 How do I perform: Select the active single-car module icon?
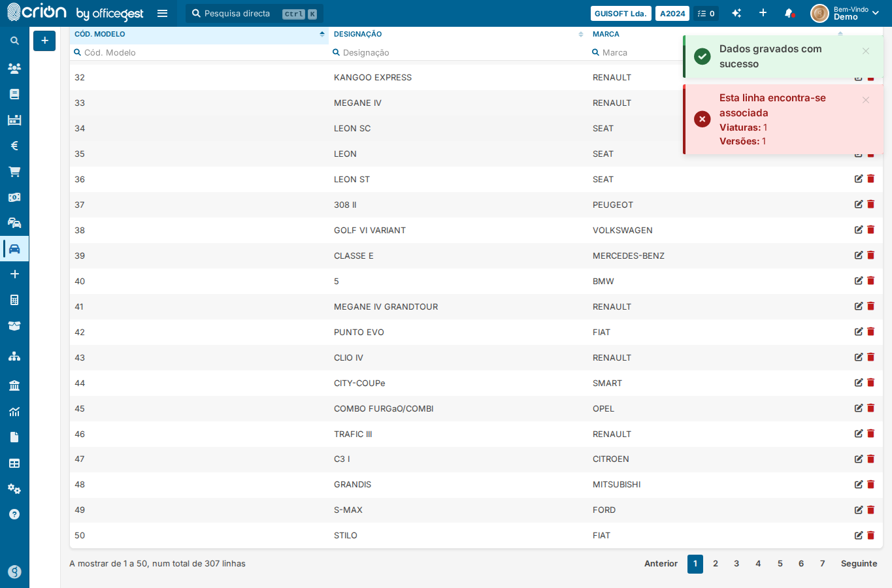(x=14, y=249)
